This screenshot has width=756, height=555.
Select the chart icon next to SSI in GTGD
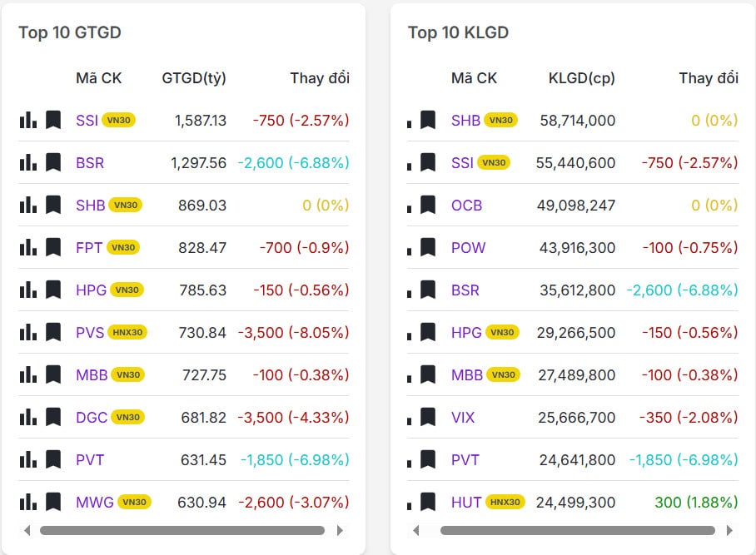pyautogui.click(x=27, y=120)
